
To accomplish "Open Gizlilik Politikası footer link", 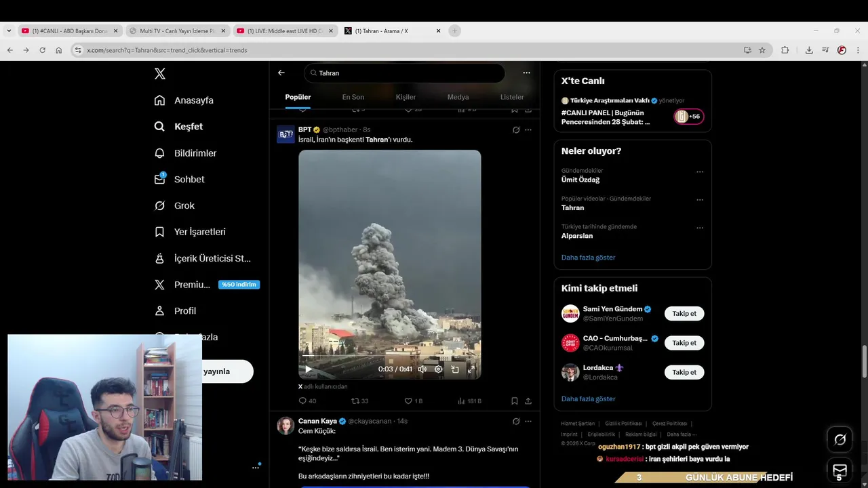I will [624, 424].
